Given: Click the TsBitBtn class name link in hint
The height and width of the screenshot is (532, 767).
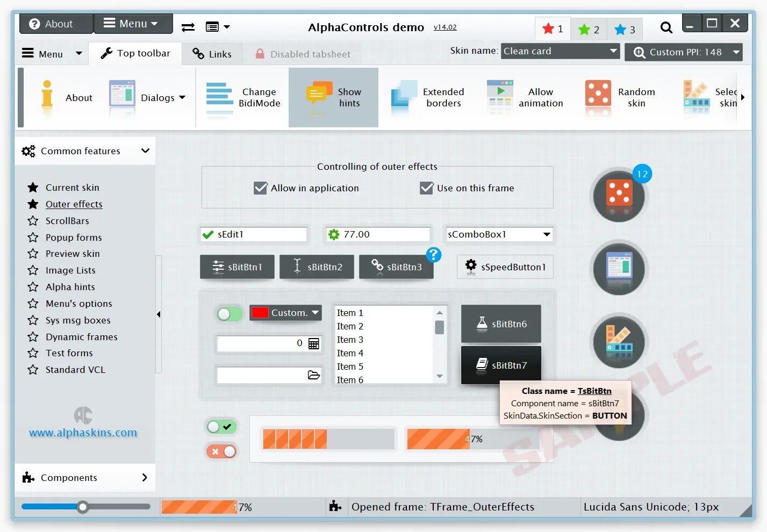Looking at the screenshot, I should 594,391.
